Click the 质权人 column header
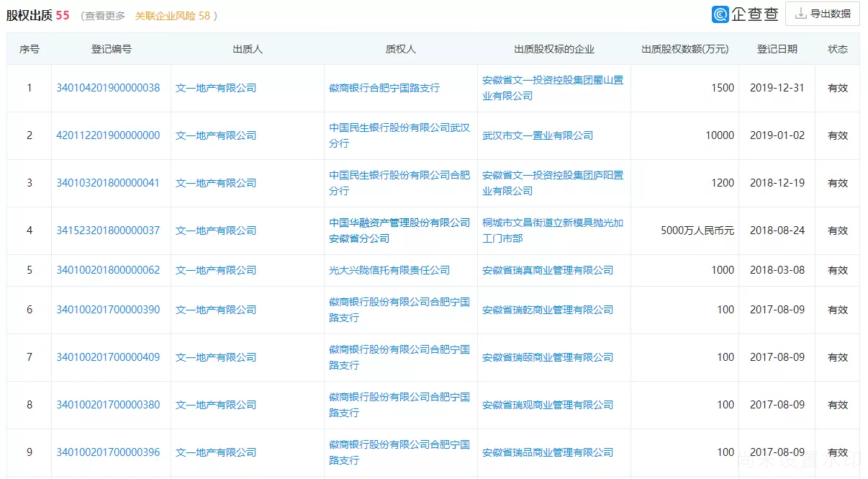This screenshot has width=868, height=479. 401,49
